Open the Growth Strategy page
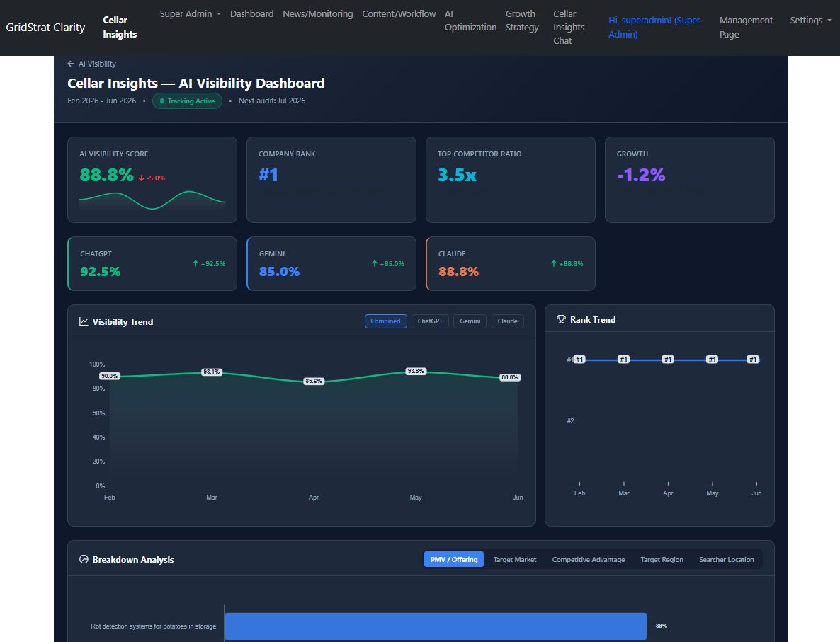840x642 pixels. click(522, 21)
